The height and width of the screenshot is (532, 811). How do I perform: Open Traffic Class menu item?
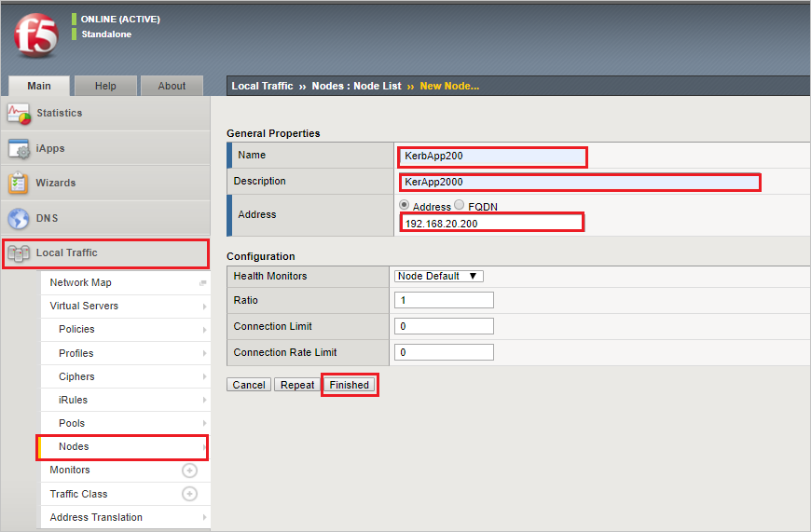(x=126, y=494)
